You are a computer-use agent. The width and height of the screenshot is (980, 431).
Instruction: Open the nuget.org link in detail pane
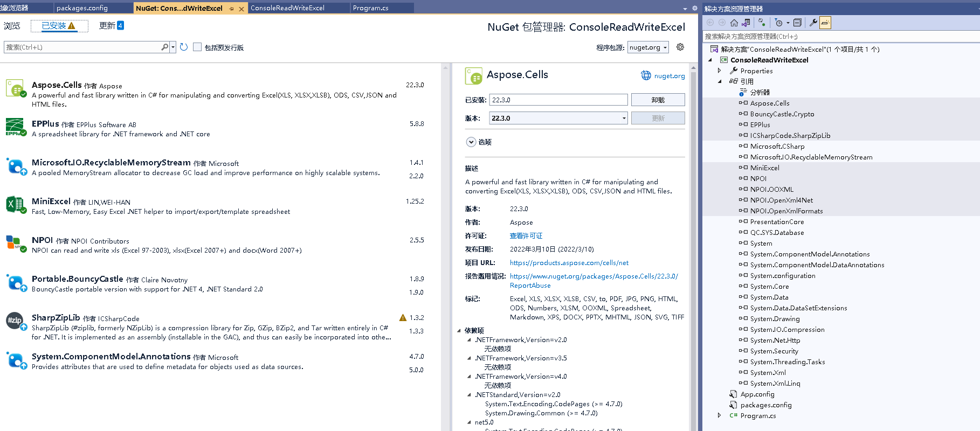(670, 76)
